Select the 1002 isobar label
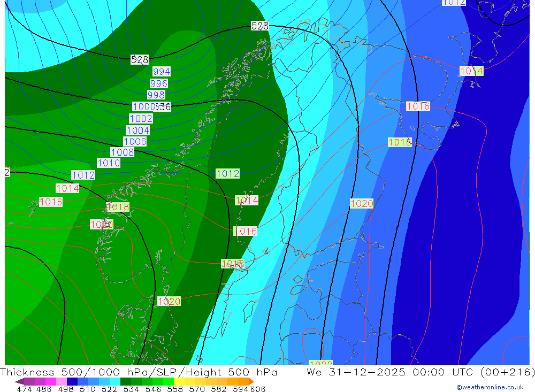Viewport: 535px width, 392px height. tap(141, 118)
